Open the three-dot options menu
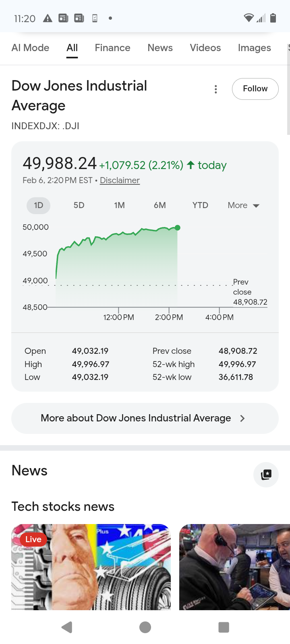This screenshot has width=290, height=644. pos(216,89)
